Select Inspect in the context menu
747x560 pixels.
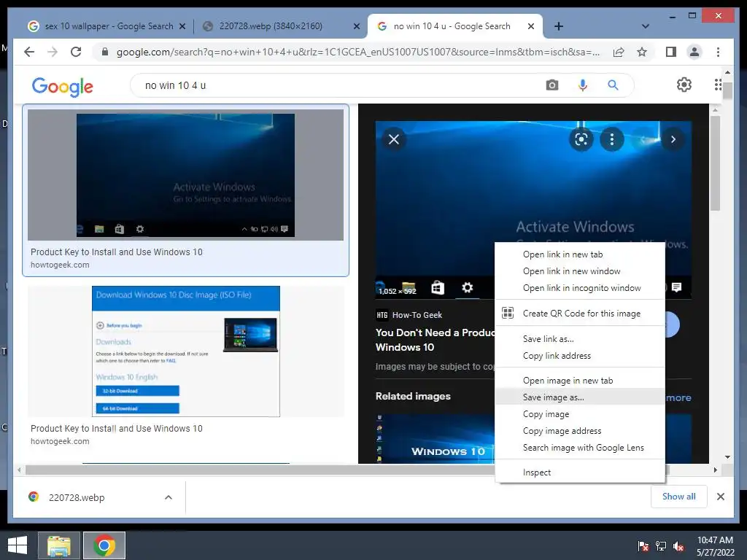point(580,472)
